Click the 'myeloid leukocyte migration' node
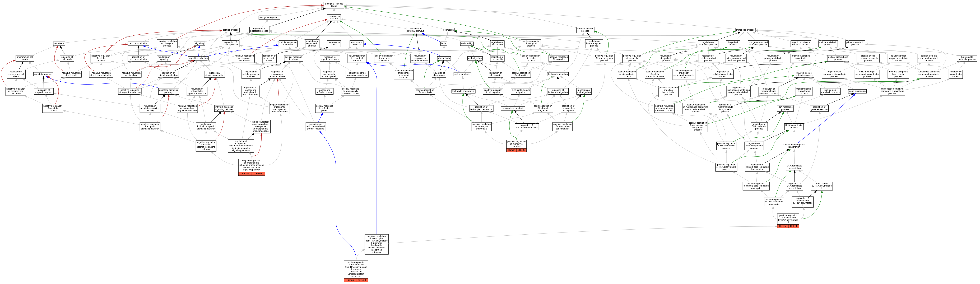980x284 pixels. [x=521, y=91]
